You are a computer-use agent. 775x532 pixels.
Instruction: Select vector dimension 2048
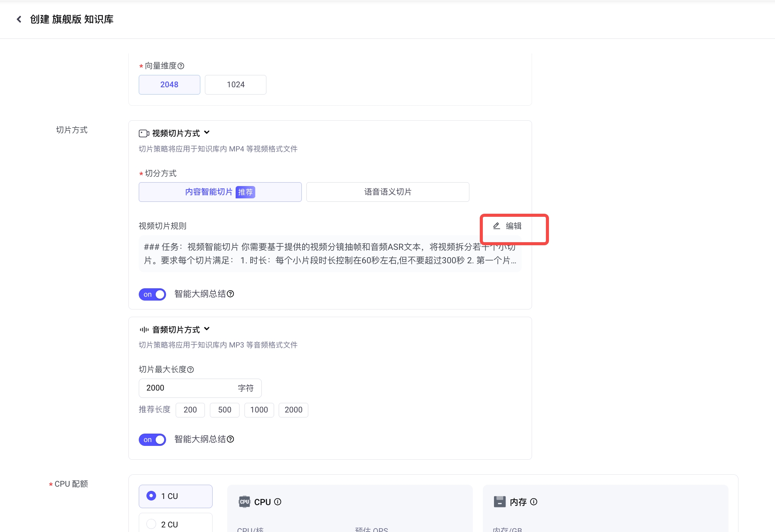[x=169, y=85]
